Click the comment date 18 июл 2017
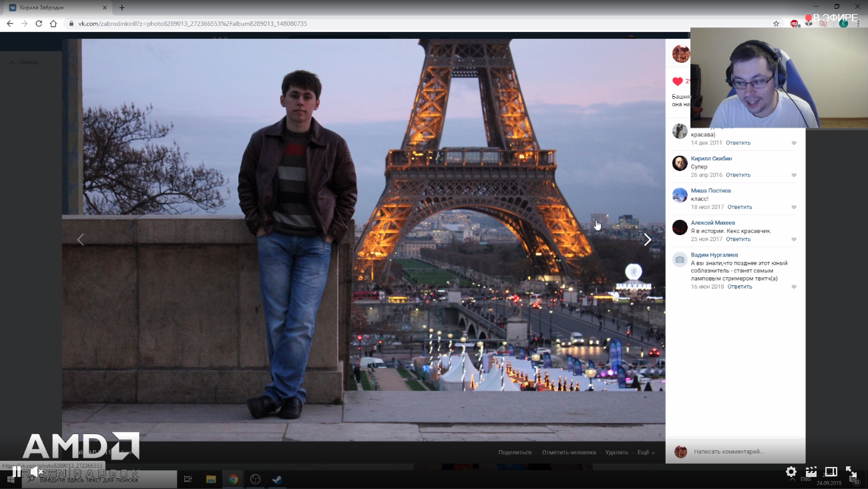868x489 pixels. [x=708, y=207]
